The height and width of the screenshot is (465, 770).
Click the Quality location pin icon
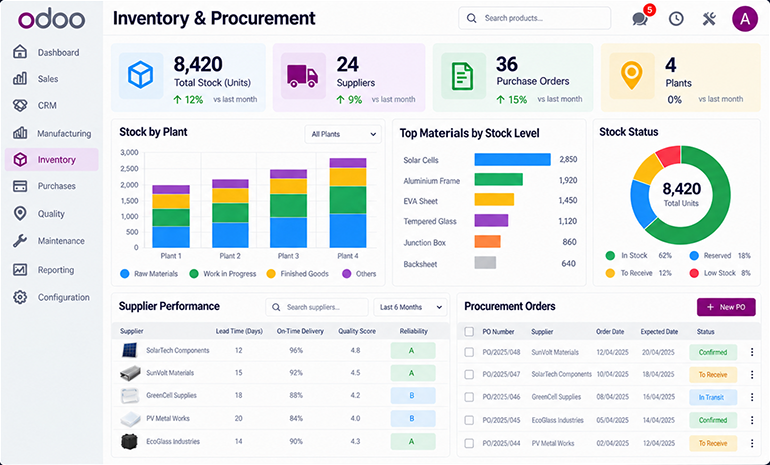(20, 214)
